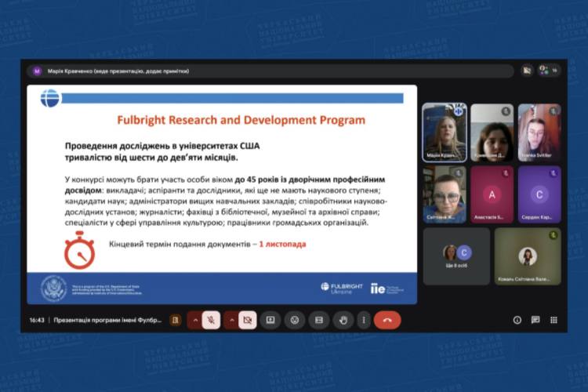The width and height of the screenshot is (588, 392).
Task: Select Ivanka Svitller's video tile
Action: 539,132
